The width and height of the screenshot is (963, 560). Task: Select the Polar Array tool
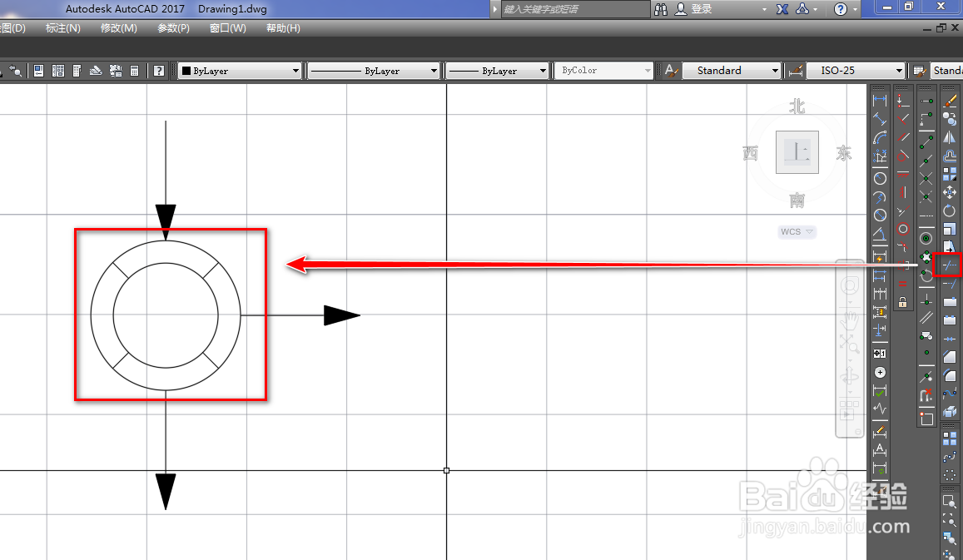(x=950, y=474)
